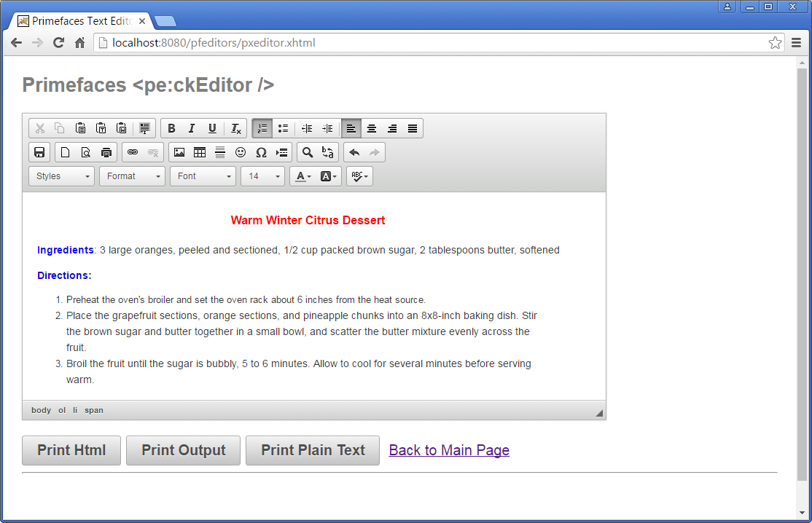Screen dimensions: 812x523
Task: Select the body element in the path bar
Action: point(41,410)
